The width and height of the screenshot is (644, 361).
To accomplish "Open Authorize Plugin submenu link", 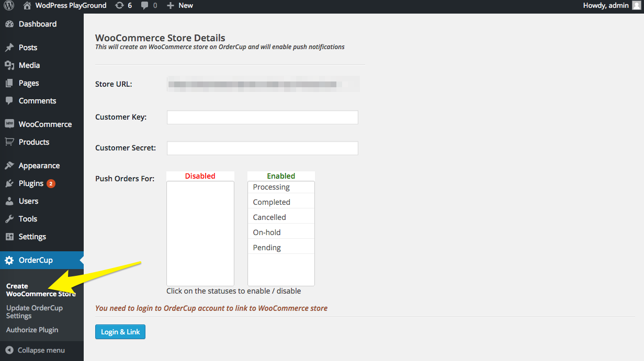I will pos(32,330).
